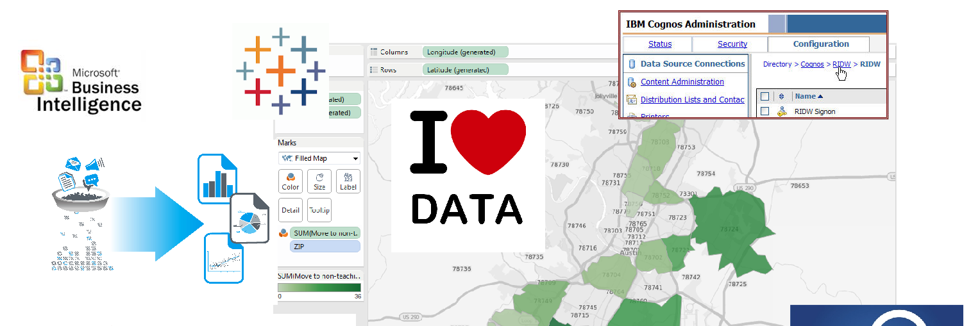Open Distribution Lists and Contacts link
This screenshot has height=326, width=980.
tap(693, 100)
